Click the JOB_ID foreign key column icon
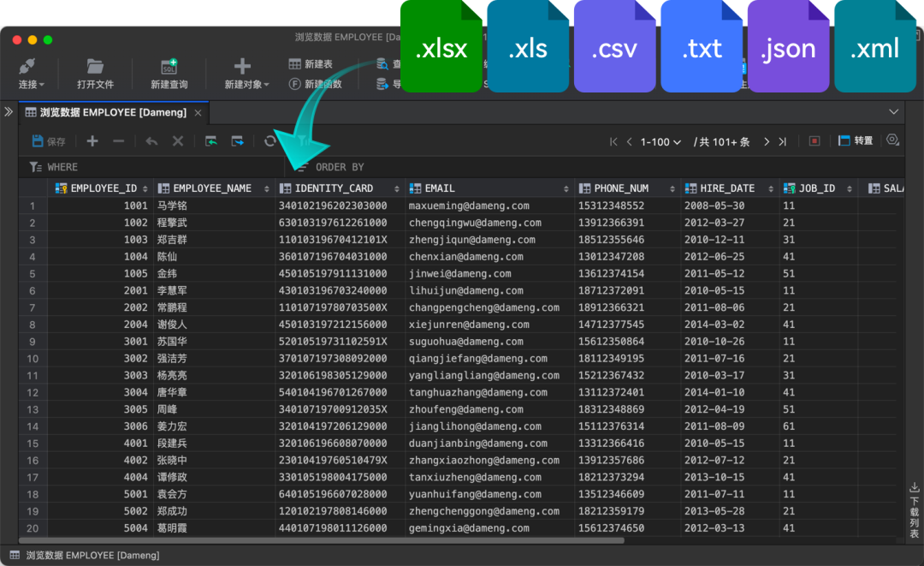This screenshot has width=924, height=566. point(789,188)
